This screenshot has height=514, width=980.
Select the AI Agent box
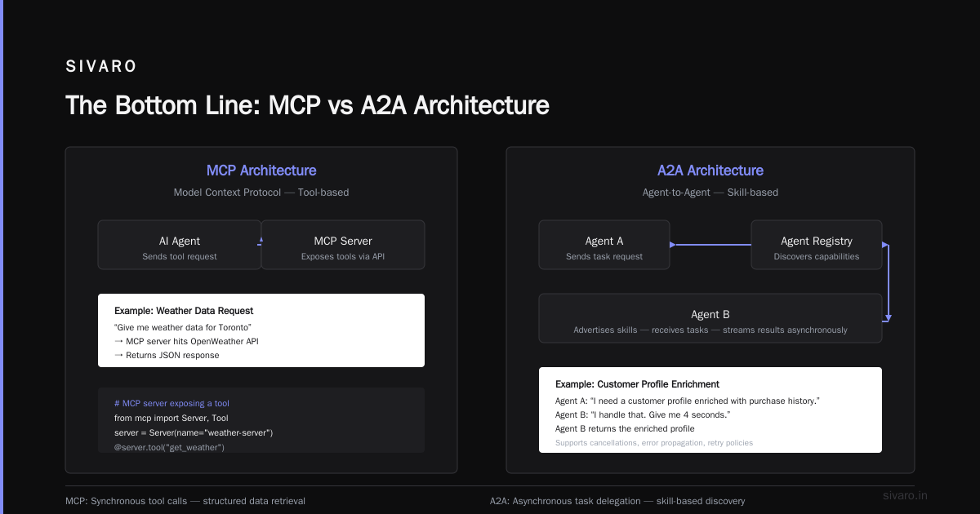[x=180, y=245]
